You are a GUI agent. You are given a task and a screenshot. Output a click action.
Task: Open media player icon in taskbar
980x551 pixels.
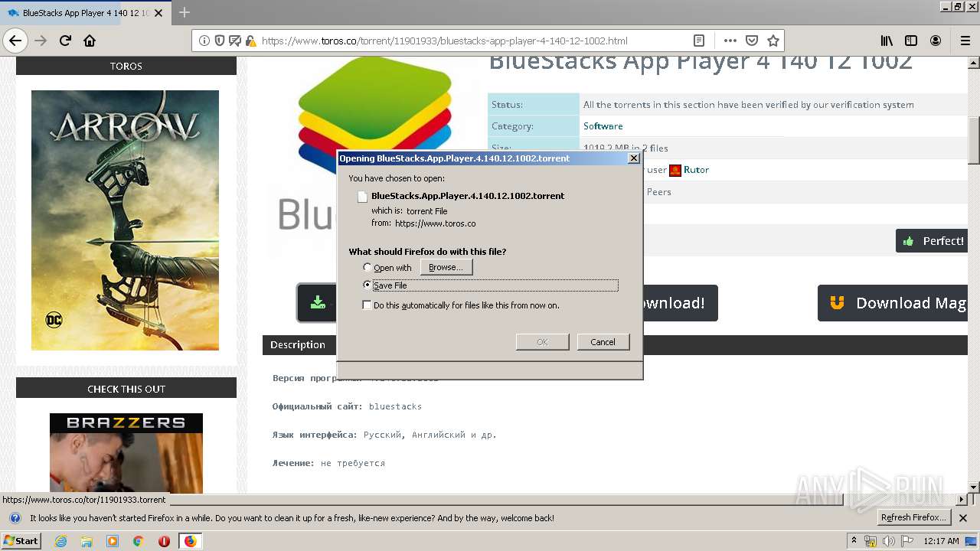click(x=113, y=541)
